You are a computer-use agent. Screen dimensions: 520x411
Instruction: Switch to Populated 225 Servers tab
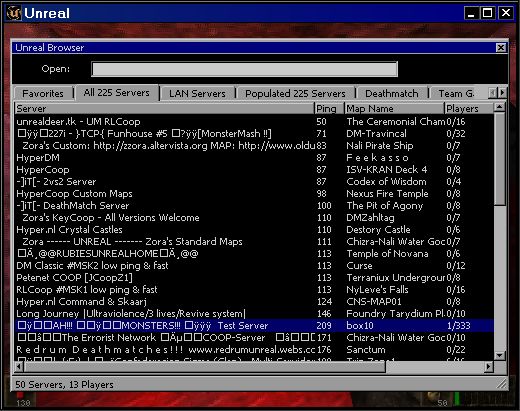click(295, 93)
